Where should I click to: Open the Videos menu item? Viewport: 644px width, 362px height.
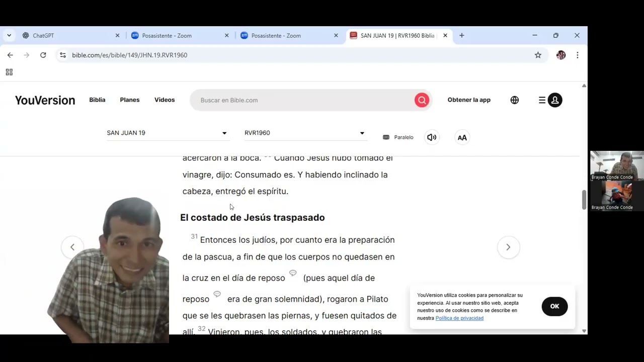(165, 100)
